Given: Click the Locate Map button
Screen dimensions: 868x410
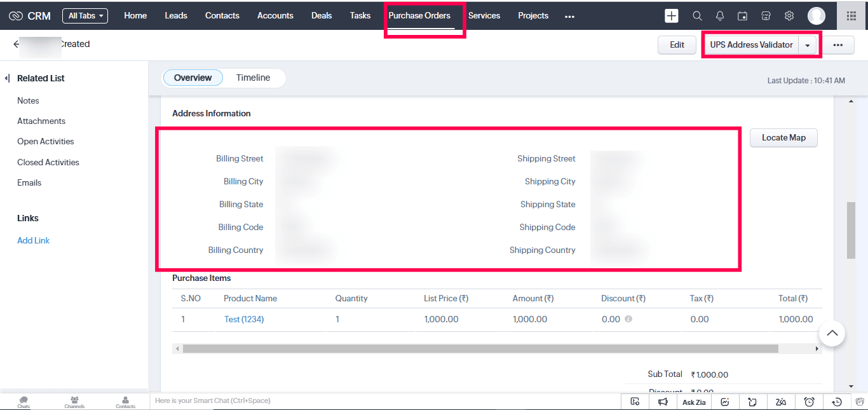Looking at the screenshot, I should [x=783, y=137].
